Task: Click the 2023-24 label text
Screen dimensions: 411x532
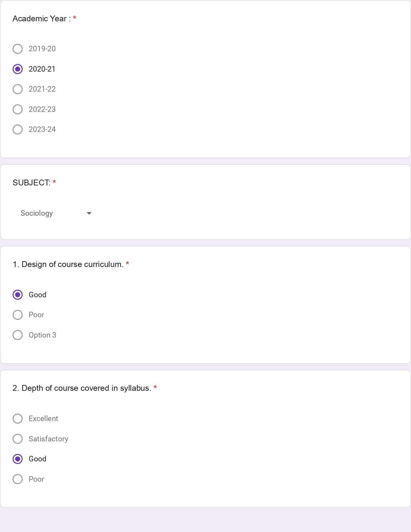Action: point(42,130)
